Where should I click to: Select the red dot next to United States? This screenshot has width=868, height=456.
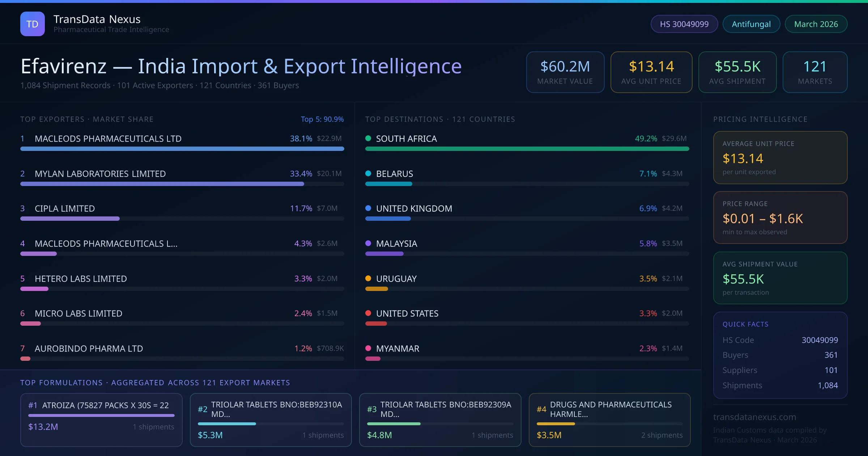tap(368, 313)
